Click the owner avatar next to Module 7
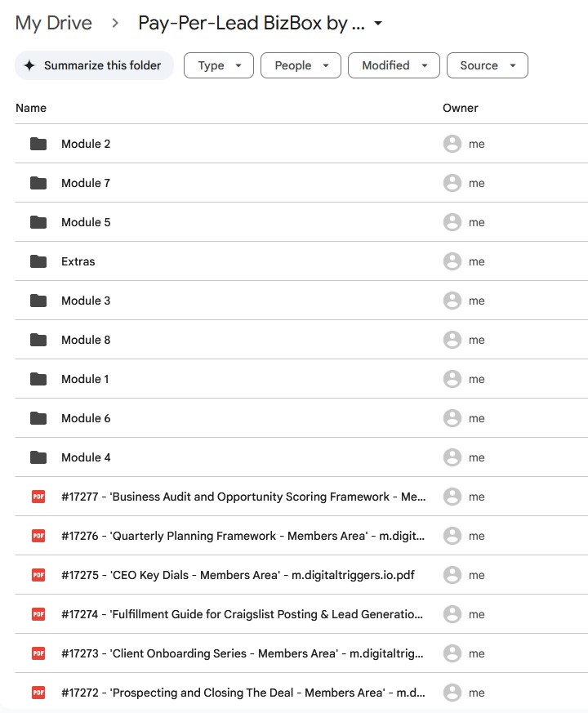 coord(452,183)
